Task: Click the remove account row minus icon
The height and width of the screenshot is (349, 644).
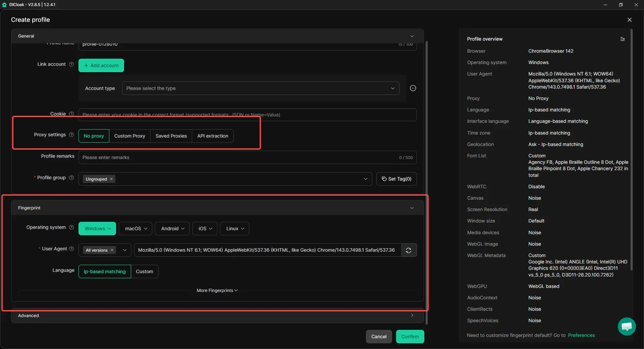Action: point(413,88)
